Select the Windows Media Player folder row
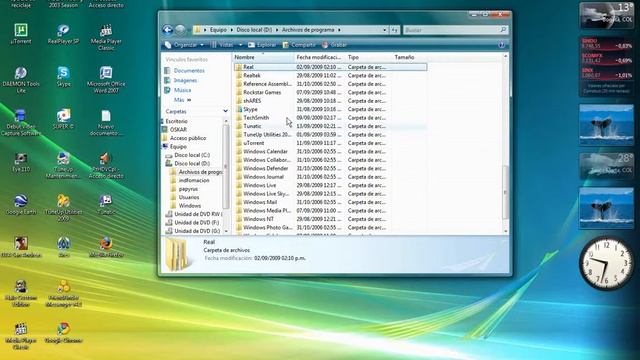This screenshot has width=640, height=360. (x=331, y=211)
